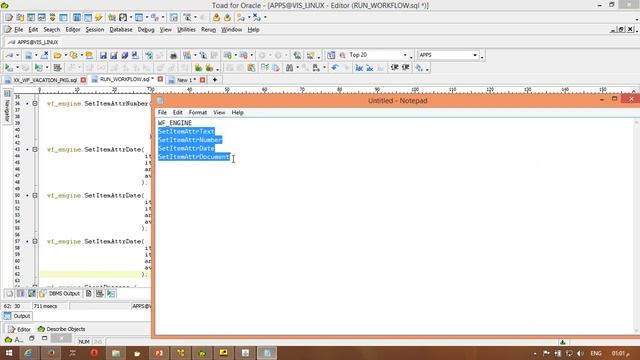Screen dimensions: 640x360
Task: Open the Debug menu in Toad
Action: tap(146, 30)
